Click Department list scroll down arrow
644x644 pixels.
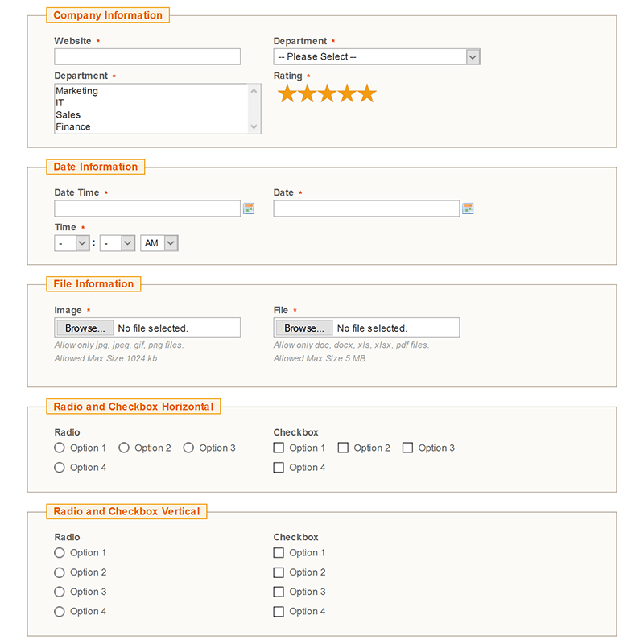click(x=254, y=126)
